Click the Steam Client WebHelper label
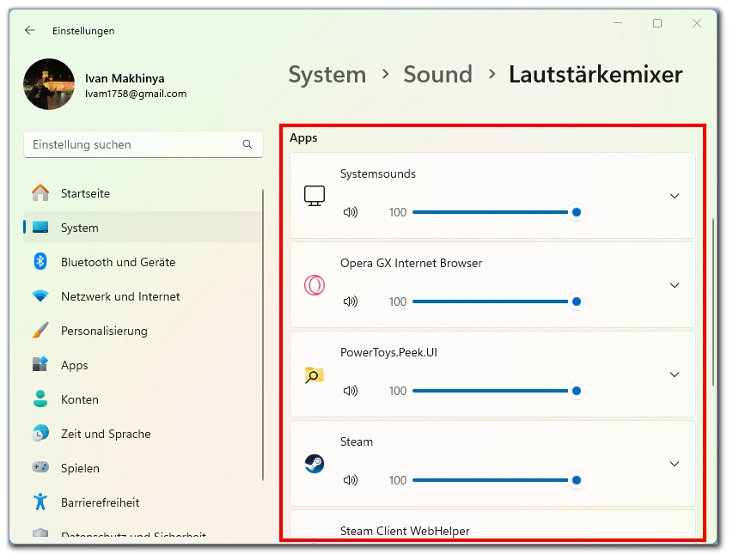The width and height of the screenshot is (733, 560). [405, 531]
